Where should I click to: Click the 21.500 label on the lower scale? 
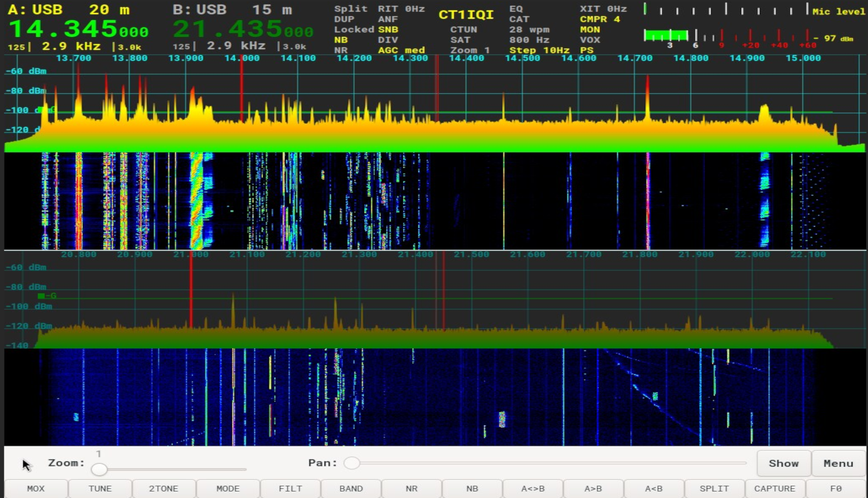[471, 255]
